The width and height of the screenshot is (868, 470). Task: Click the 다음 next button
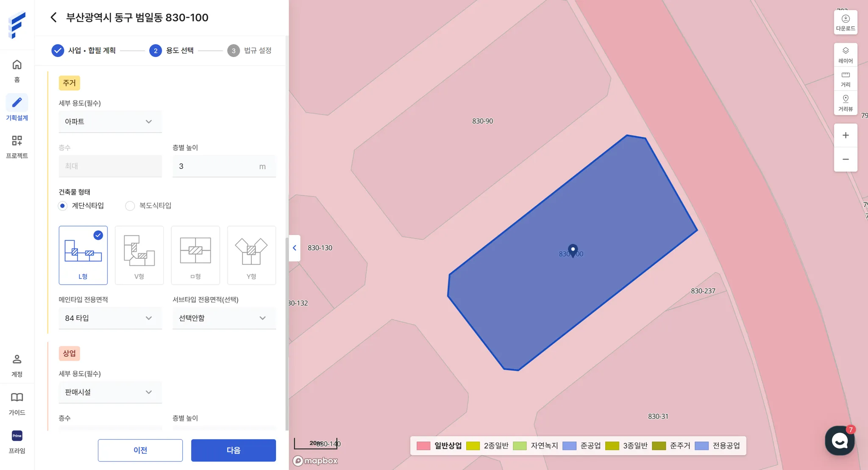(233, 450)
